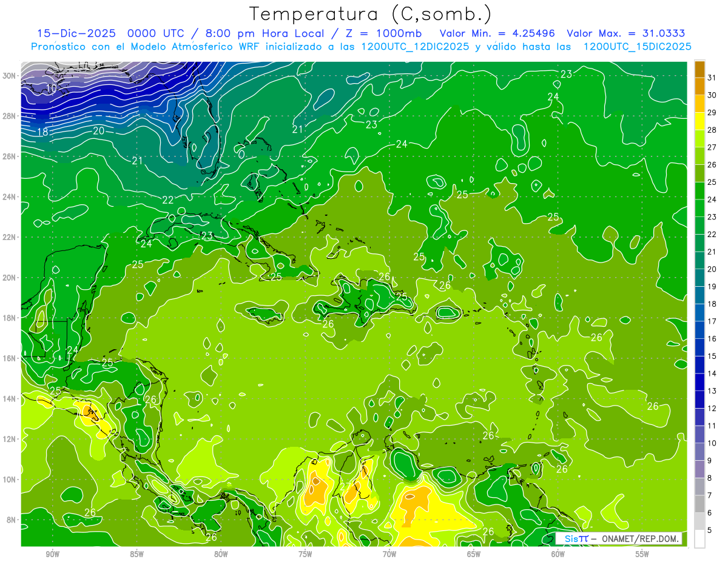The width and height of the screenshot is (728, 562).
Task: Click the 60W longitude axis label
Action: [558, 554]
